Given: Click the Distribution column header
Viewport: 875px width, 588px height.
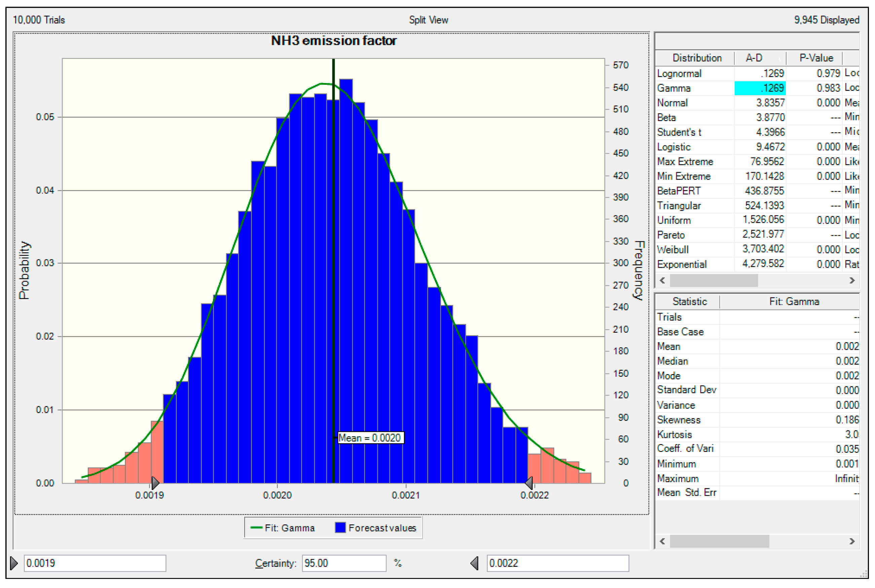Looking at the screenshot, I should [696, 58].
